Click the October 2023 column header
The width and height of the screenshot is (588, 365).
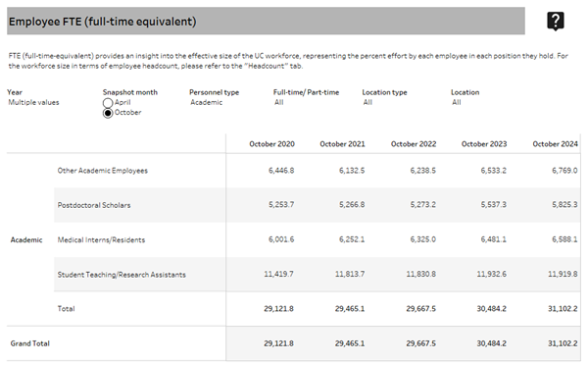click(x=484, y=144)
